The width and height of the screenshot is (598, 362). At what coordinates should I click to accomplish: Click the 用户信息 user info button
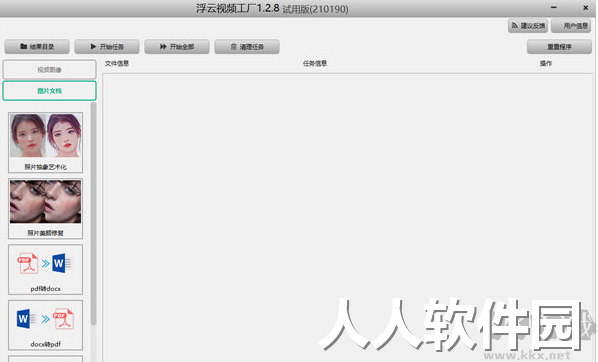click(571, 26)
